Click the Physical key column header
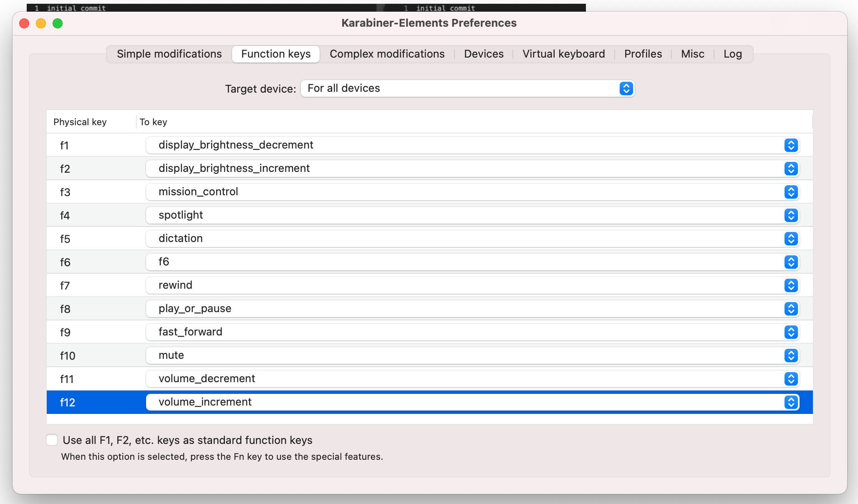The image size is (858, 504). pos(80,122)
